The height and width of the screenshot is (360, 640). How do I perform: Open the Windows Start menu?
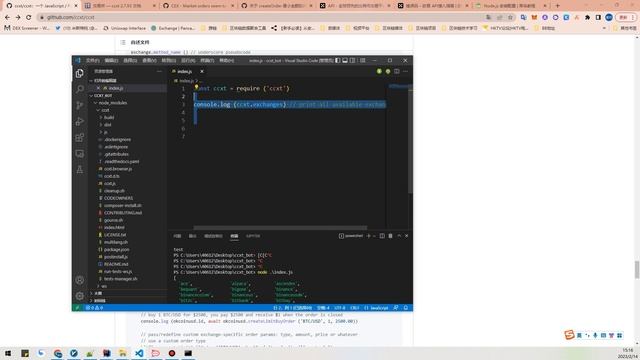[8, 353]
